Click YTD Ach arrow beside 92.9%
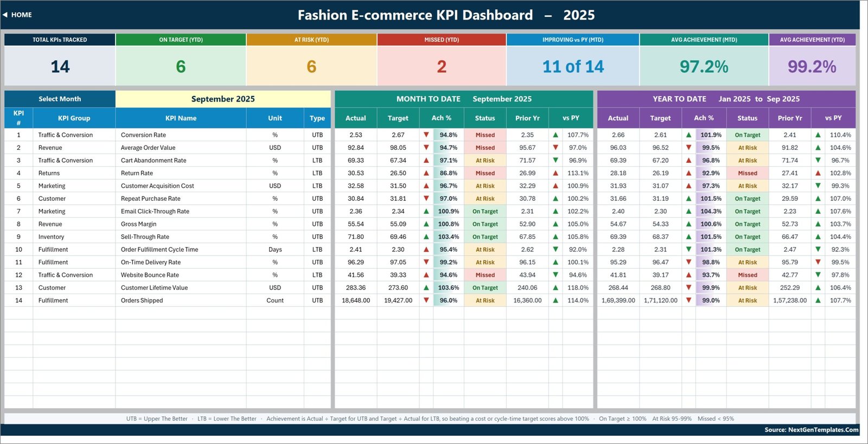 click(x=688, y=173)
